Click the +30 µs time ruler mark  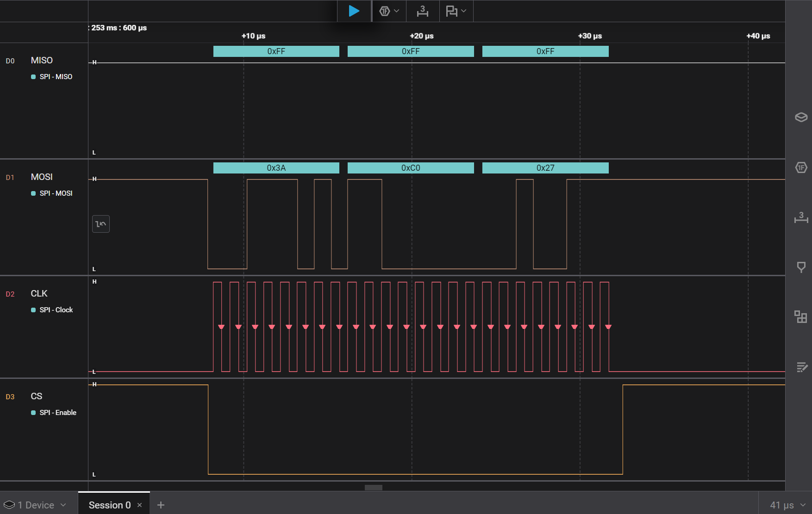590,36
